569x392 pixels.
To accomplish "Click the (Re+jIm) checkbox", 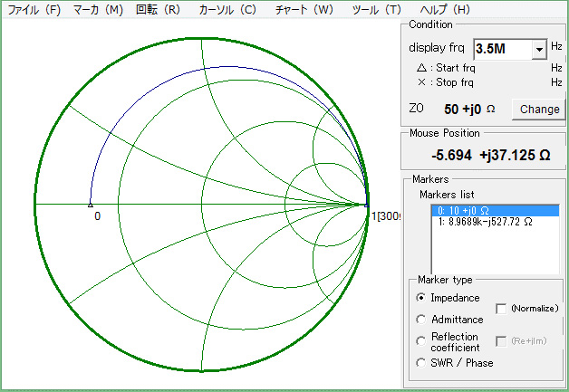I will point(501,341).
